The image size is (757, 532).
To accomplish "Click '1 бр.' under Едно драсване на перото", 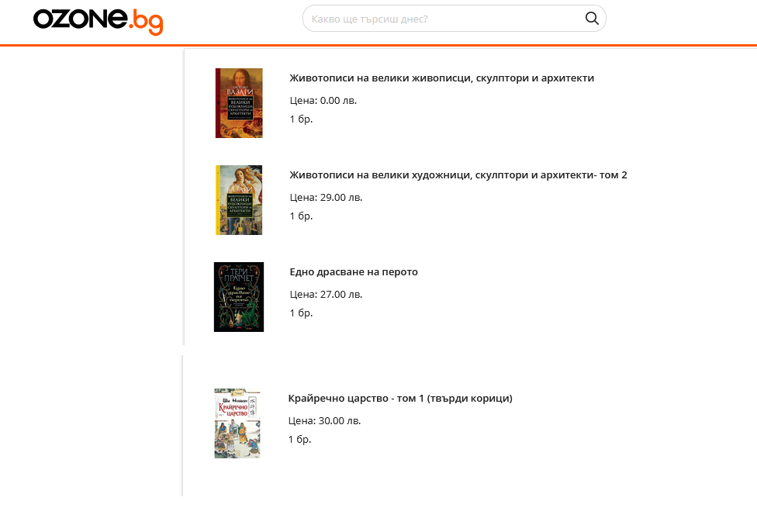I will click(301, 313).
